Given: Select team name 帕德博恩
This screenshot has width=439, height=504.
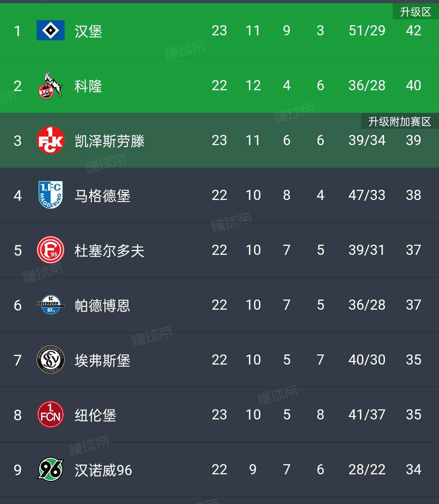Looking at the screenshot, I should (x=102, y=306).
